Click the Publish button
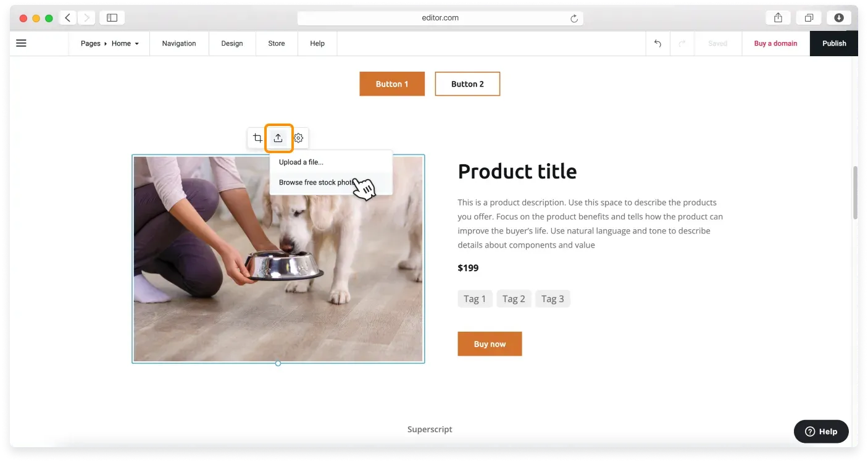The width and height of the screenshot is (868, 462). 834,43
